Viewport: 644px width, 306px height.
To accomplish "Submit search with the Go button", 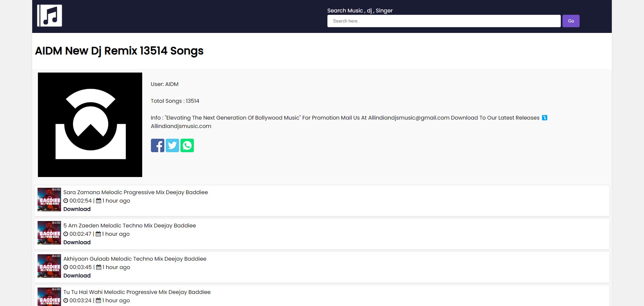I will point(571,21).
